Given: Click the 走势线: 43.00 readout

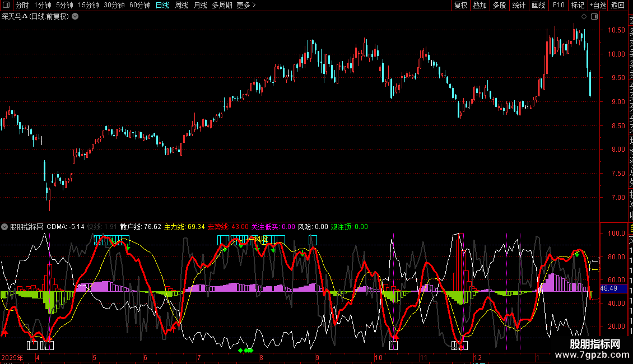Looking at the screenshot, I should tap(228, 227).
